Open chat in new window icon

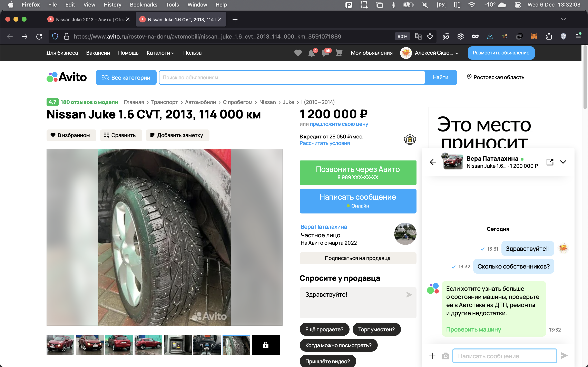pyautogui.click(x=550, y=162)
